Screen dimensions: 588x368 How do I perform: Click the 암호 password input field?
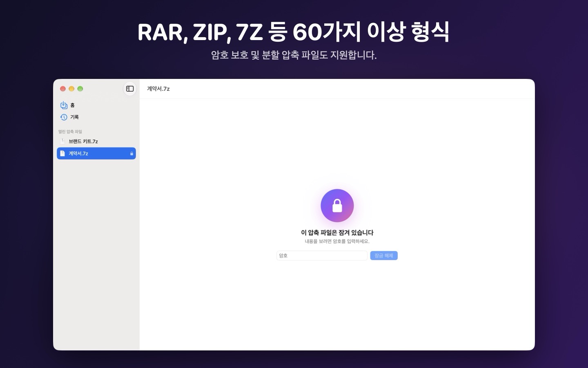[322, 256]
